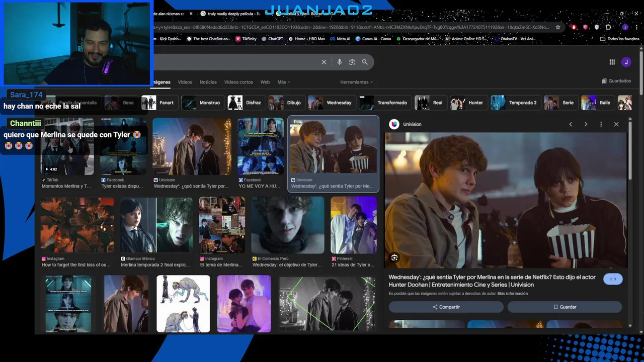644x362 pixels.
Task: Filter by Real chip
Action: tap(430, 103)
